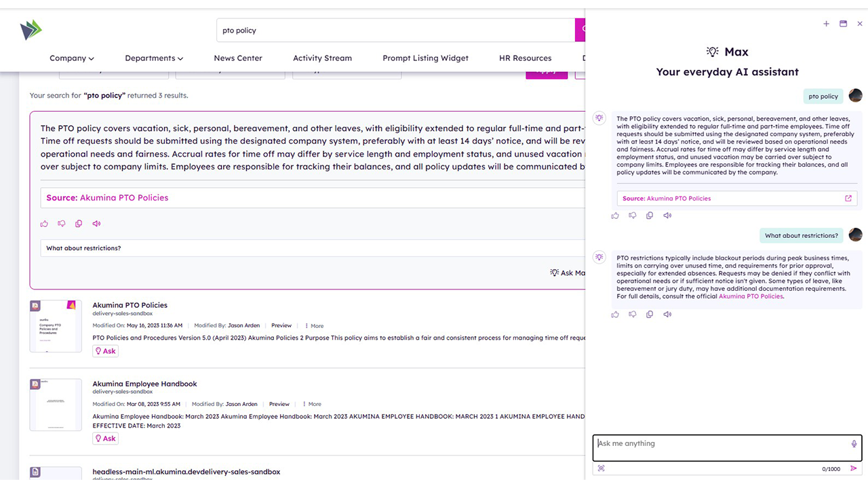Open the Prompt Listing Widget page
The height and width of the screenshot is (488, 868).
pyautogui.click(x=425, y=58)
